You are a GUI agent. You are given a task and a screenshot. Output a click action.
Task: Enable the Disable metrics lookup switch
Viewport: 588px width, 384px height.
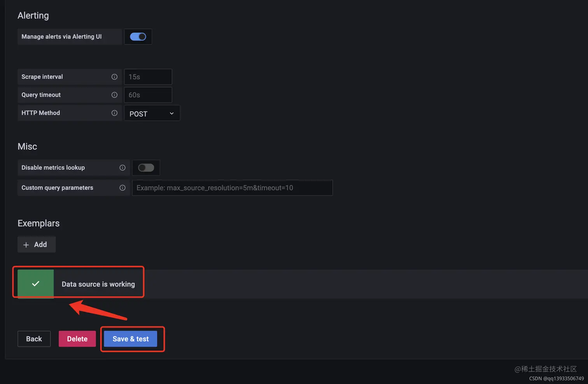tap(146, 168)
